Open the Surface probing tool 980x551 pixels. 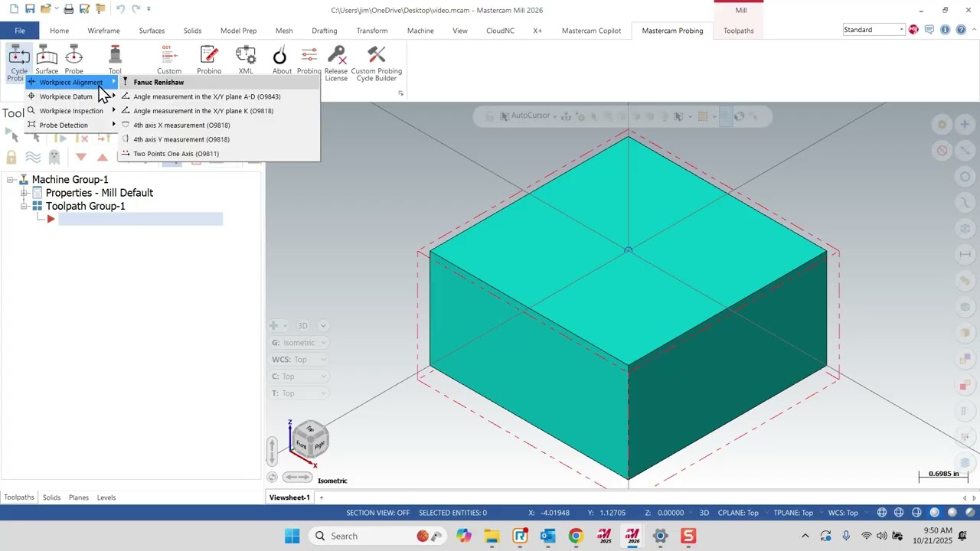click(47, 60)
